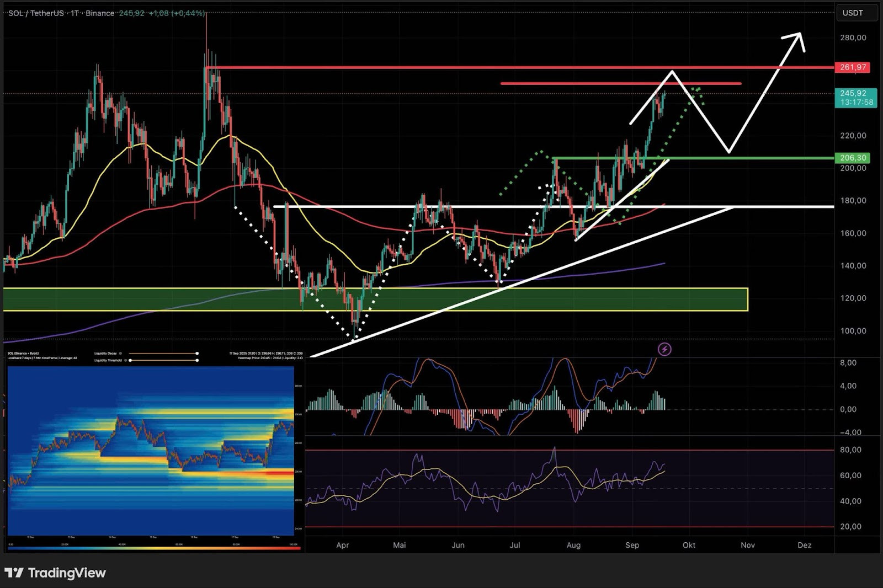Image resolution: width=883 pixels, height=588 pixels.
Task: Click the 140,00 price axis value
Action: (x=853, y=265)
